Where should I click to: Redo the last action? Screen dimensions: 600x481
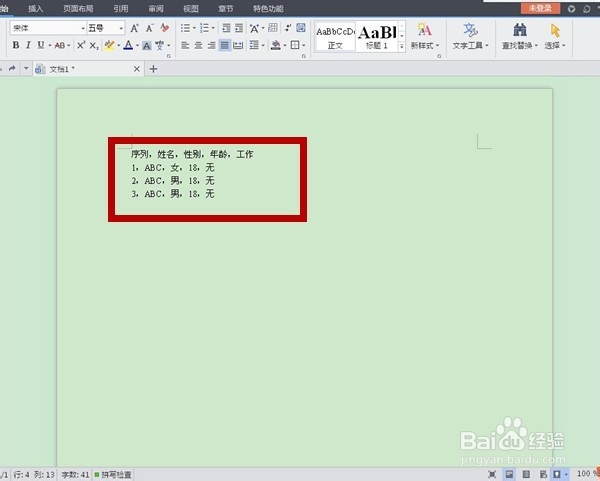tap(12, 68)
